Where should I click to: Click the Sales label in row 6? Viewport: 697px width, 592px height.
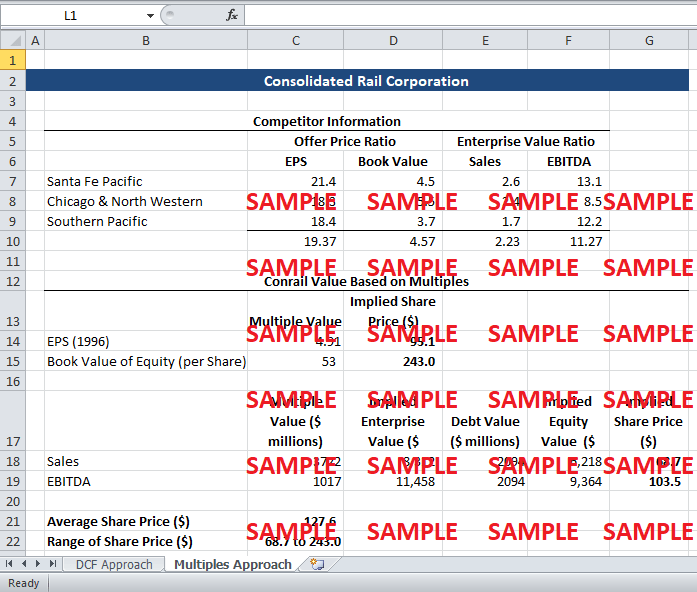pos(485,161)
